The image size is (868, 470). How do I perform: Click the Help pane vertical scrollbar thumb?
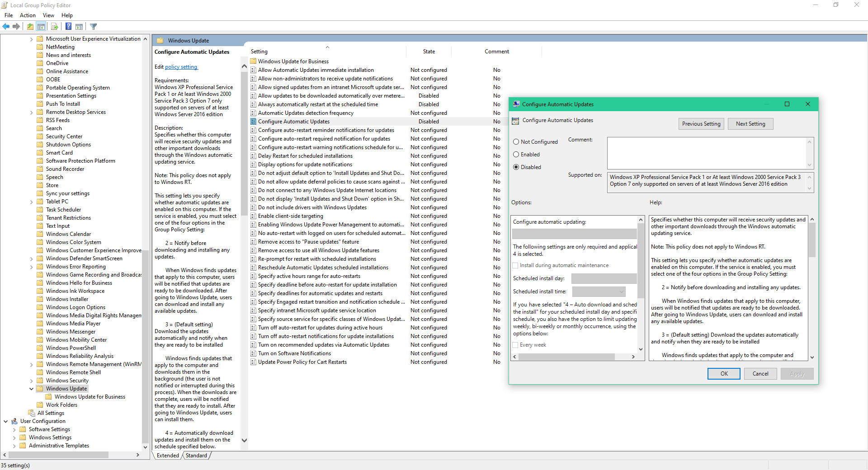812,240
